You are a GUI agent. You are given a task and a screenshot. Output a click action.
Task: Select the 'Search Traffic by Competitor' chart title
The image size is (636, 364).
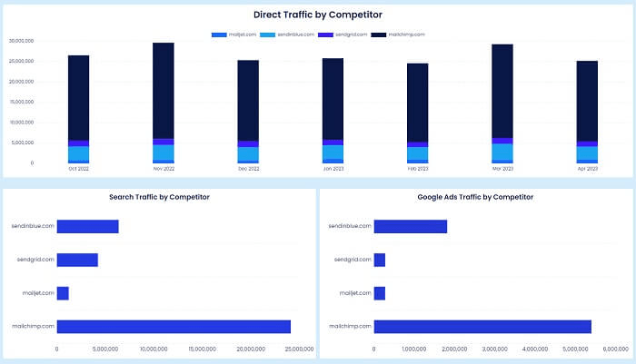click(159, 197)
